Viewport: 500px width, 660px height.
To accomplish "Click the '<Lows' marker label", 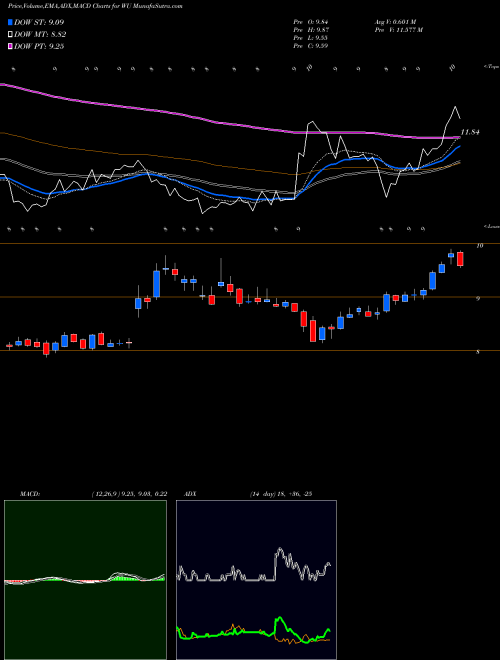I will pyautogui.click(x=492, y=226).
